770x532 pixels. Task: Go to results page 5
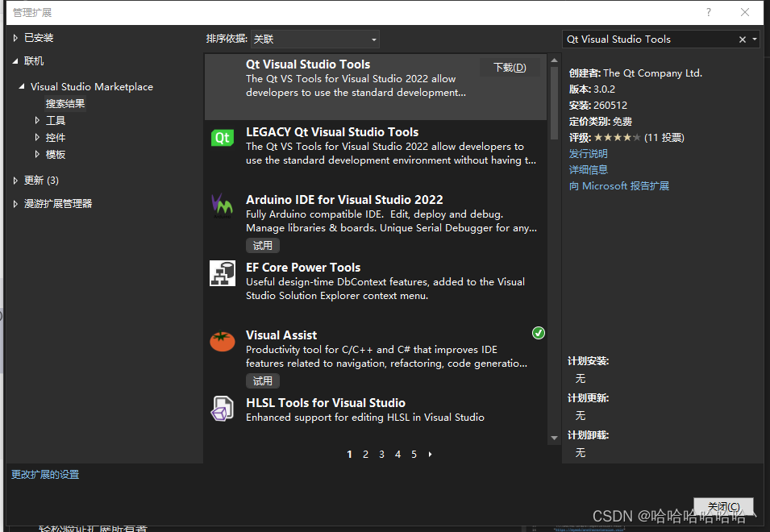(414, 455)
